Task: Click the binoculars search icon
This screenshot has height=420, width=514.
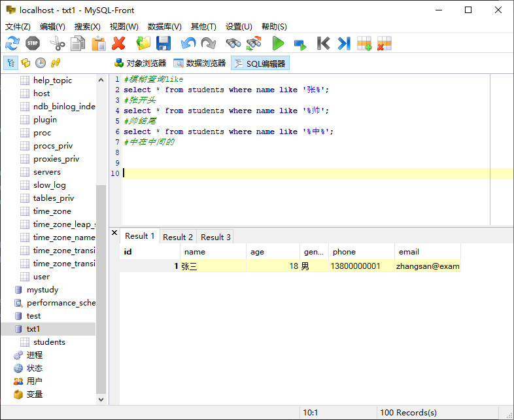Action: (233, 44)
